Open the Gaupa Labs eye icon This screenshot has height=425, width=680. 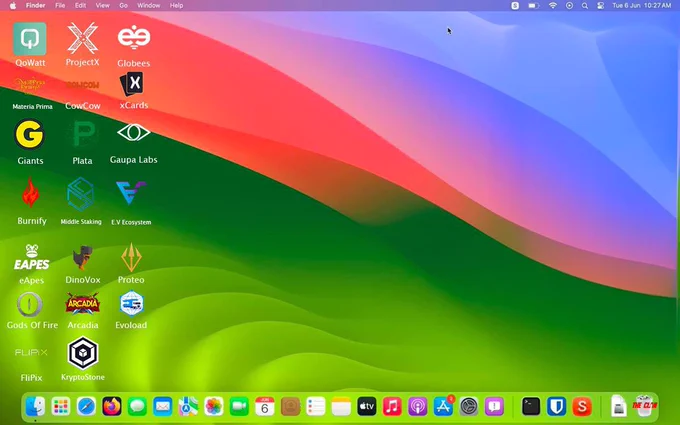(x=134, y=133)
